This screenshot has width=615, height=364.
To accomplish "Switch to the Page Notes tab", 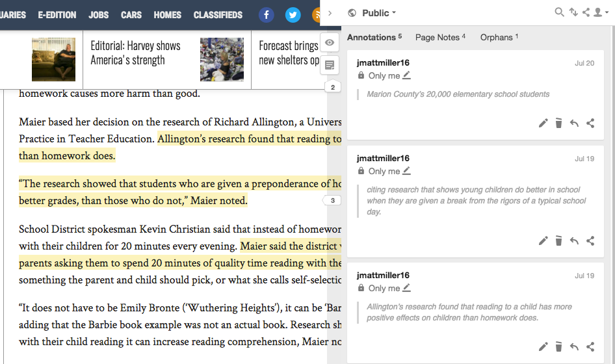I will coord(440,37).
